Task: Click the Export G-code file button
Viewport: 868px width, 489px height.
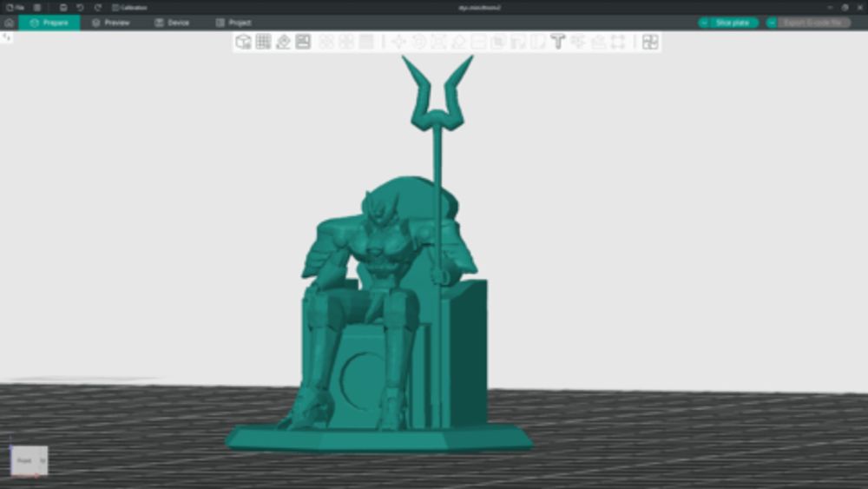Action: tap(814, 23)
